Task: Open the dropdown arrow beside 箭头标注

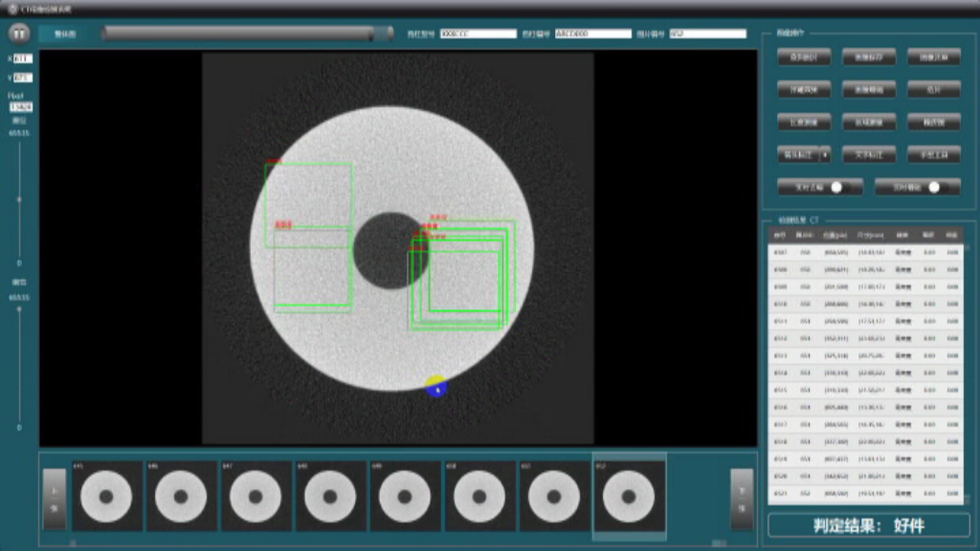Action: (826, 154)
